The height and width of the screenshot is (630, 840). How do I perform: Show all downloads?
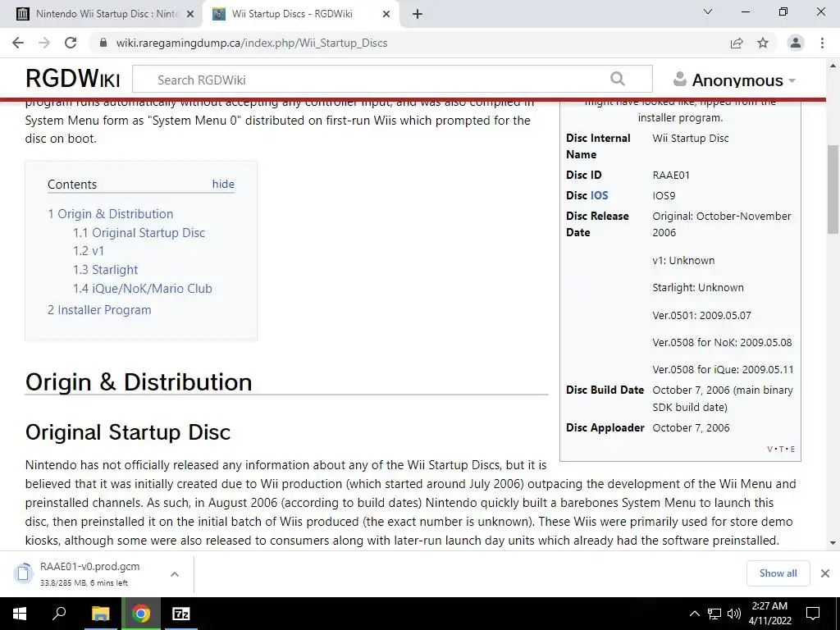coord(778,573)
